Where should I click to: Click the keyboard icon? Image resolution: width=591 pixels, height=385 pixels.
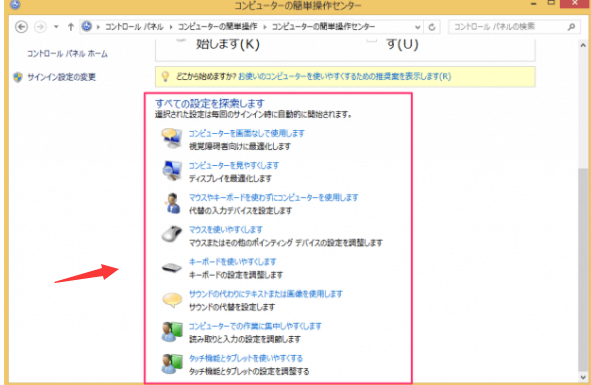[172, 267]
